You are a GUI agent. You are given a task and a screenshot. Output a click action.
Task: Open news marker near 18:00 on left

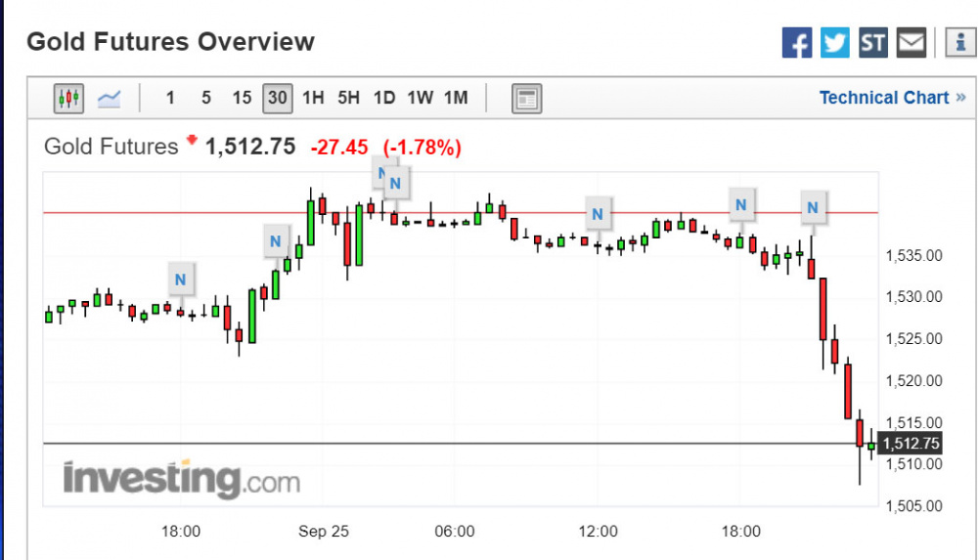(181, 280)
